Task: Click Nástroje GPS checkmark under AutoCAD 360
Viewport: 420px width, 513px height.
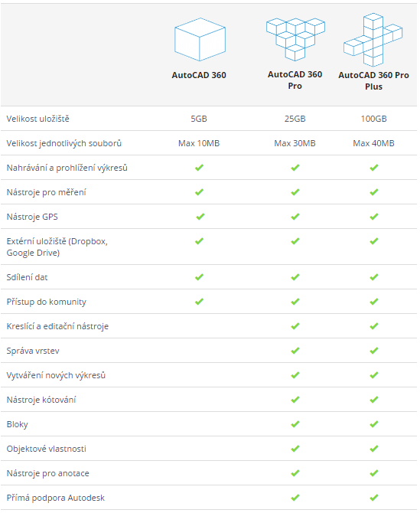Action: (200, 217)
